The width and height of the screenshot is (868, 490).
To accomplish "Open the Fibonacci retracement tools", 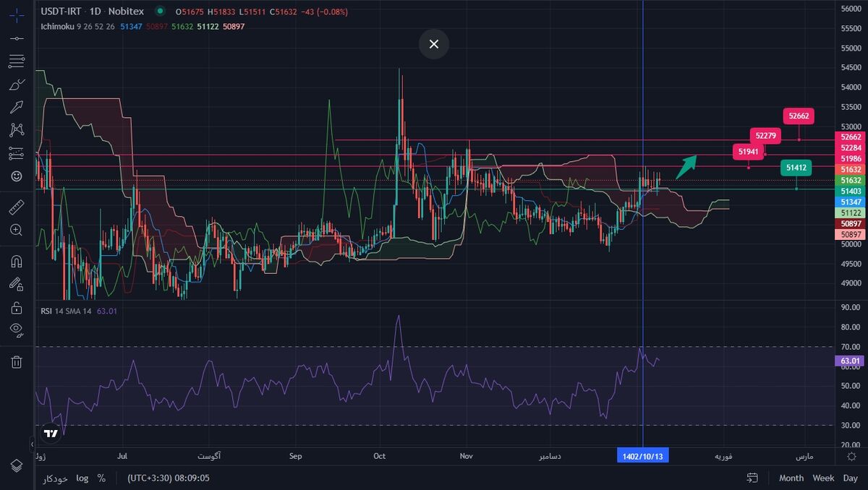I will 16,61.
